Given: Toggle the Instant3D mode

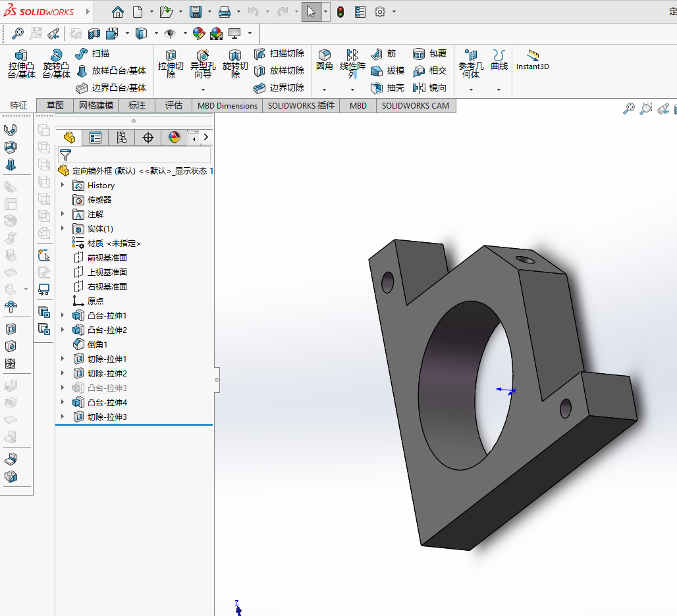Looking at the screenshot, I should [532, 61].
